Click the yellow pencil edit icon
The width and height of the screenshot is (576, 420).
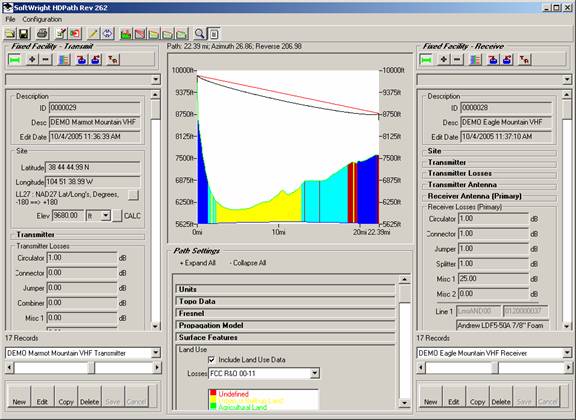point(93,34)
